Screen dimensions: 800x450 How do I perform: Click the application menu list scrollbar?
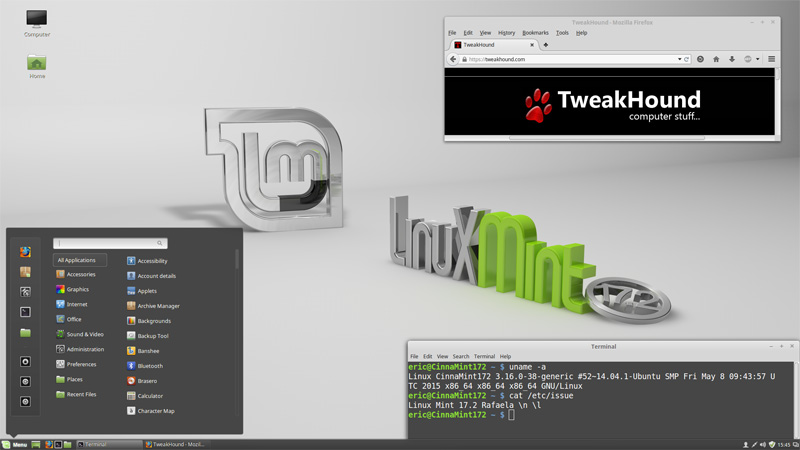237,258
